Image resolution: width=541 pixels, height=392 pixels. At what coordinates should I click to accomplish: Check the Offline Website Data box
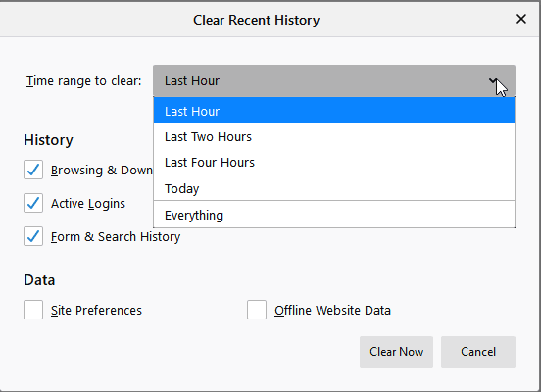(x=257, y=310)
